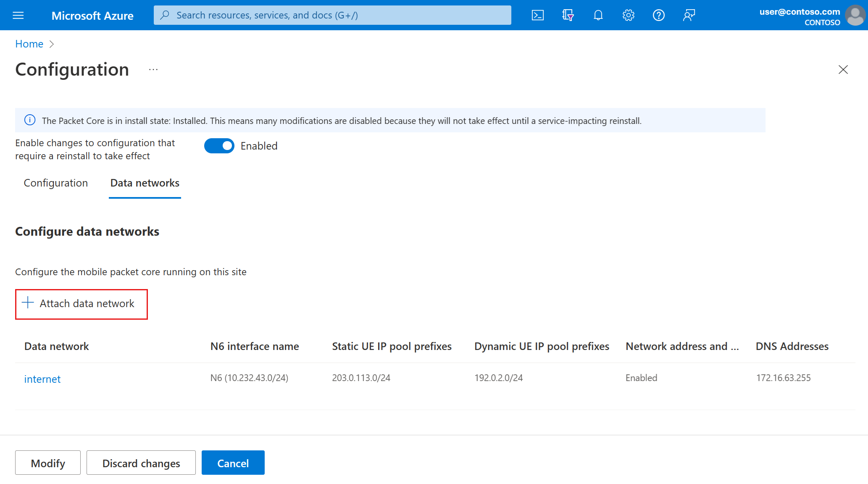
Task: Click the Azure portal hamburger menu icon
Action: (x=18, y=14)
